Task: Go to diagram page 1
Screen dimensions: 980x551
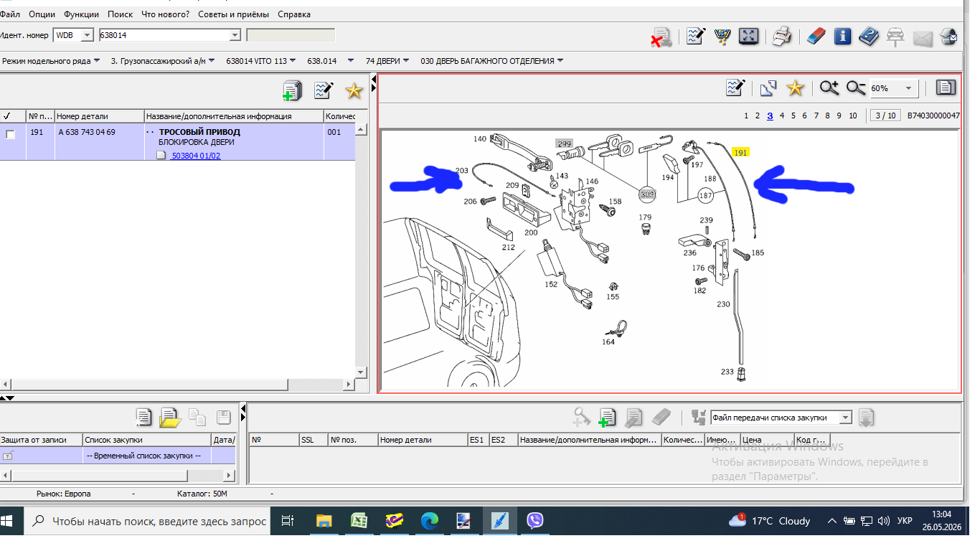Action: point(746,116)
